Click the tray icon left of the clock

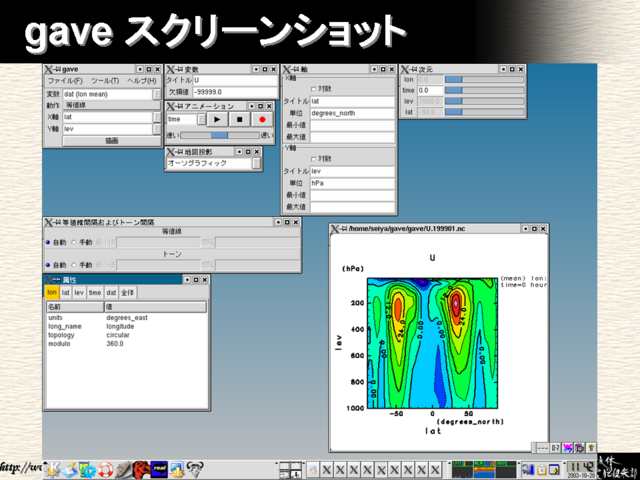[x=554, y=469]
